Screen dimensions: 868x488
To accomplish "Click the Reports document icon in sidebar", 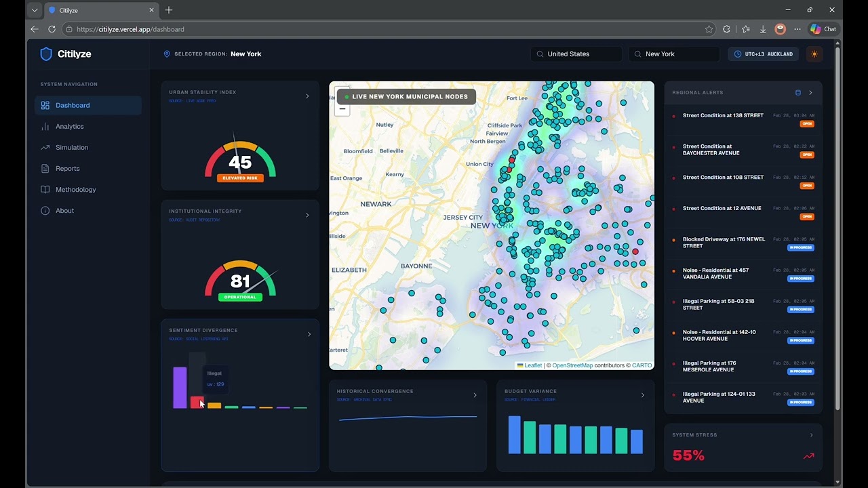I will [45, 168].
